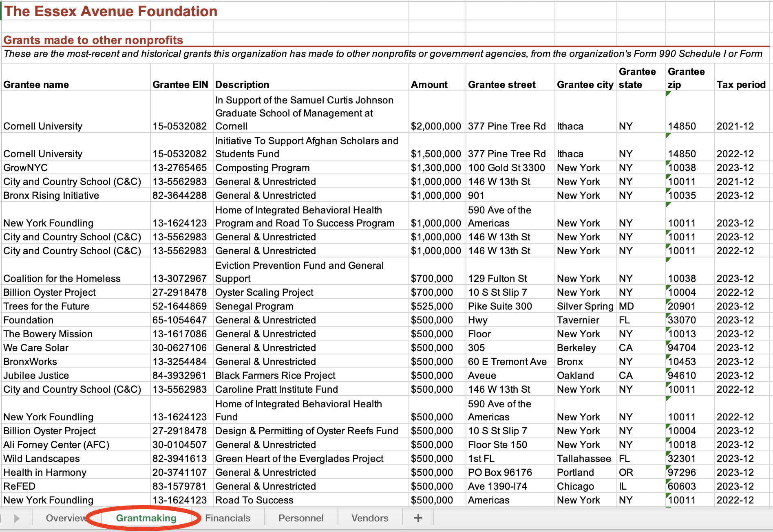
Task: Click the sheet navigation forward arrow
Action: click(x=17, y=518)
